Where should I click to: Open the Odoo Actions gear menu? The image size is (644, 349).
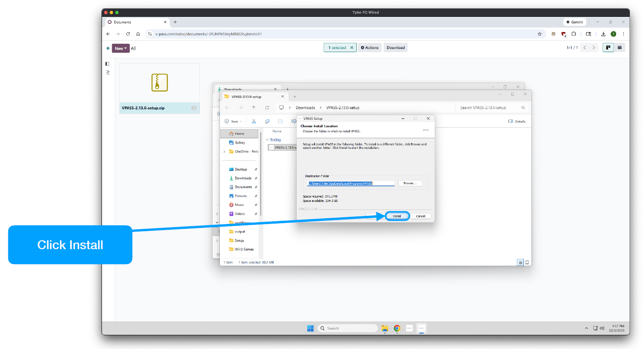tap(369, 48)
